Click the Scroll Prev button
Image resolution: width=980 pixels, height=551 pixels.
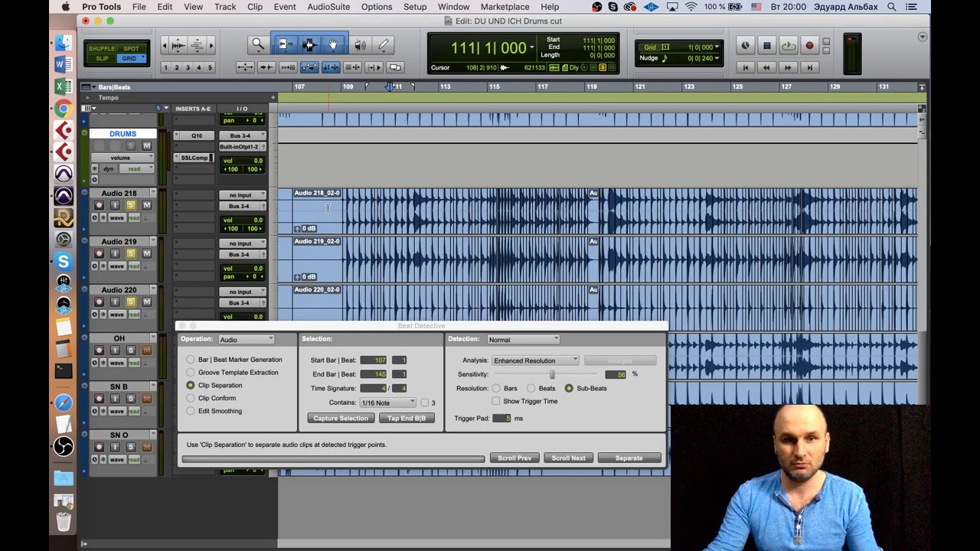click(x=514, y=458)
